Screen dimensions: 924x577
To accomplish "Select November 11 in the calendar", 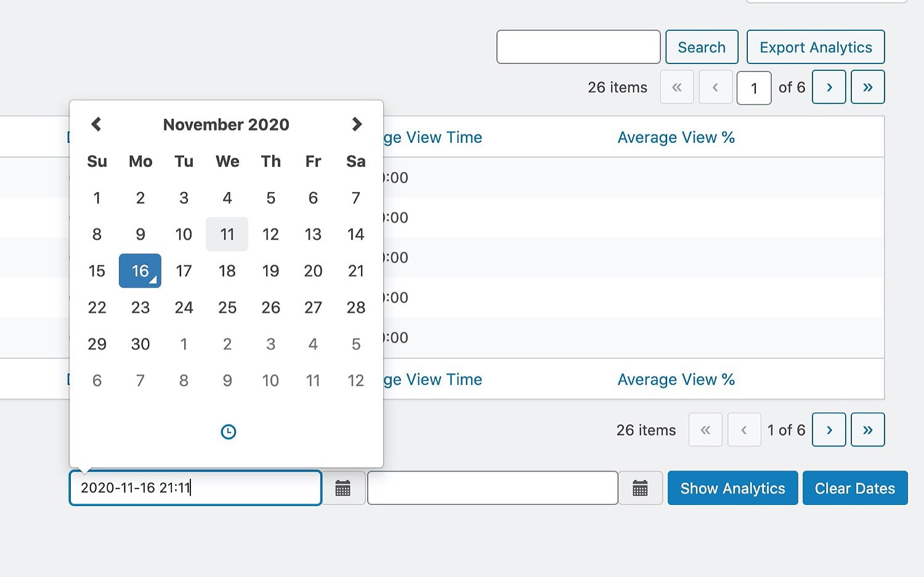I will (227, 235).
